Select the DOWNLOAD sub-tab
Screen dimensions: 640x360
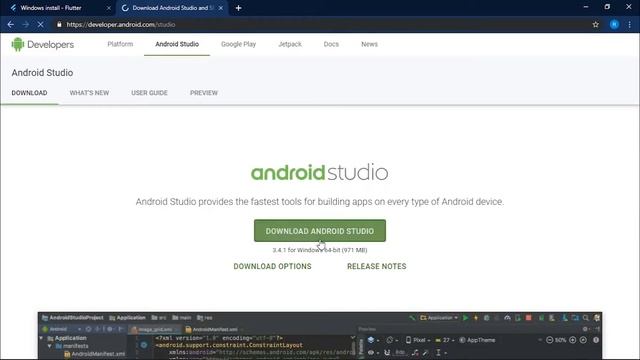pyautogui.click(x=29, y=93)
